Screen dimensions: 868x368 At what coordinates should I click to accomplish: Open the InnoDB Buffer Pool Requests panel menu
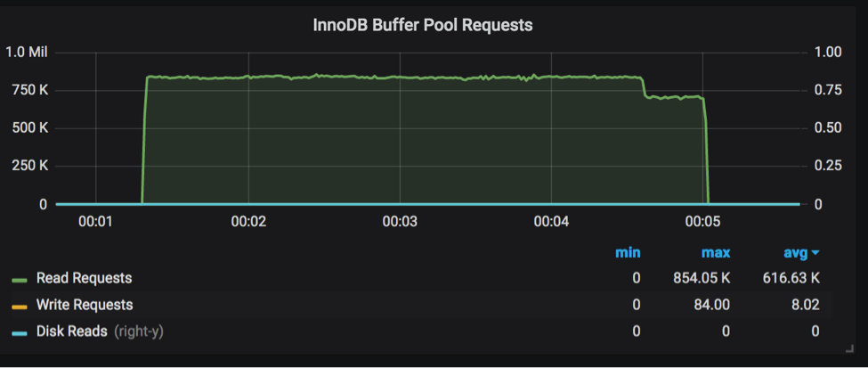[x=422, y=25]
